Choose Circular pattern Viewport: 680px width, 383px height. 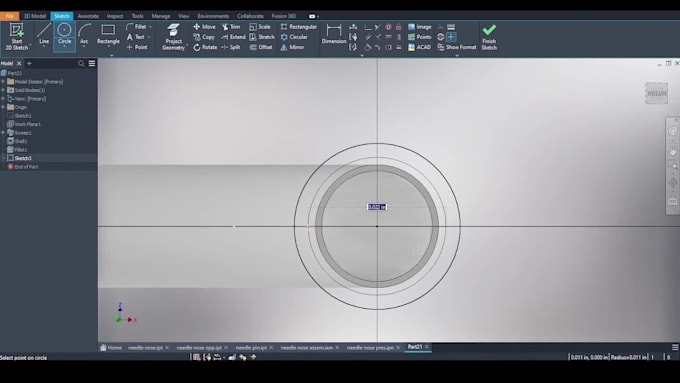pos(294,37)
